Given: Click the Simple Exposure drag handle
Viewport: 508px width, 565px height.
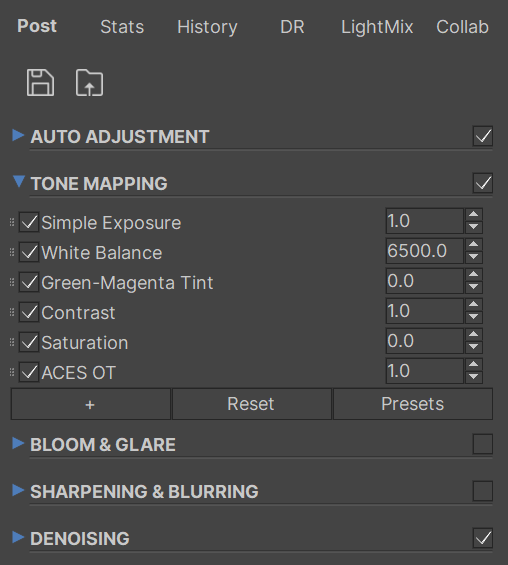Looking at the screenshot, I should [x=12, y=222].
